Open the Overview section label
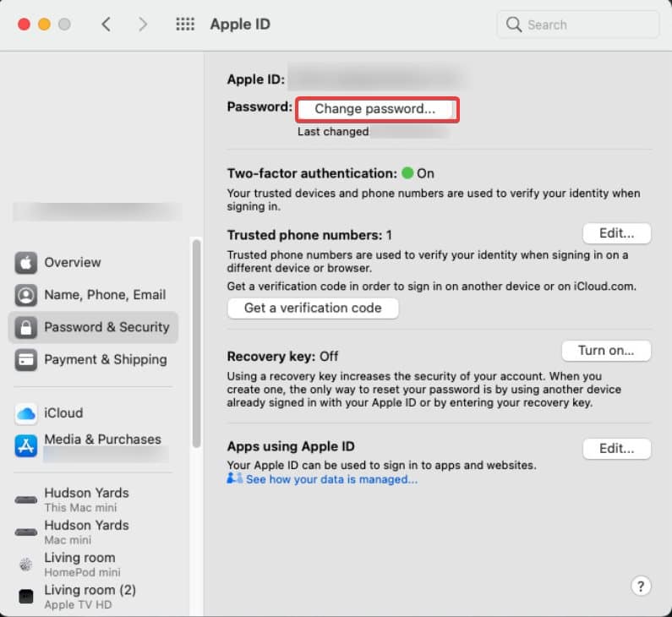 tap(73, 262)
